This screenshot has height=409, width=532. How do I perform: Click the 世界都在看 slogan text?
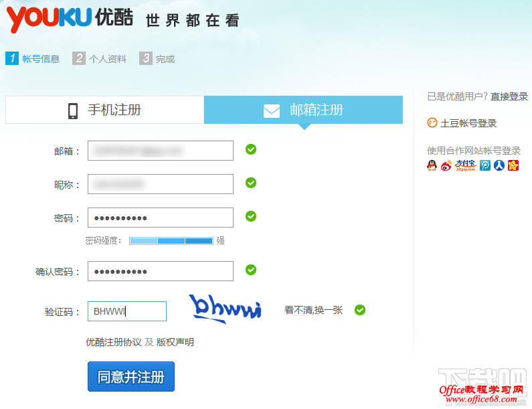[193, 20]
